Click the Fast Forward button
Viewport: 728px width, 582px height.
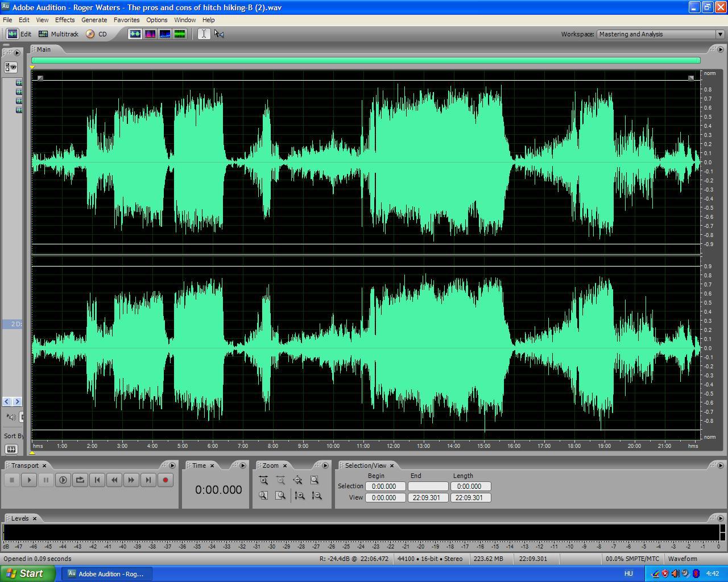(x=131, y=480)
